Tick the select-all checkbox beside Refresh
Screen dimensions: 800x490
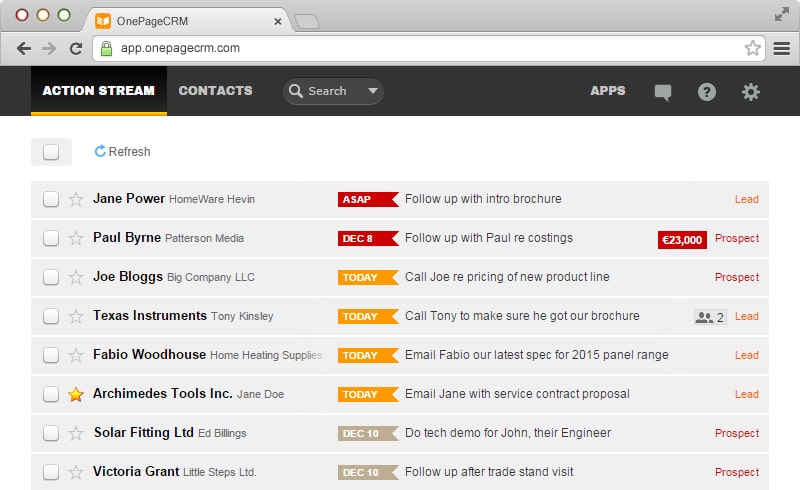(51, 152)
